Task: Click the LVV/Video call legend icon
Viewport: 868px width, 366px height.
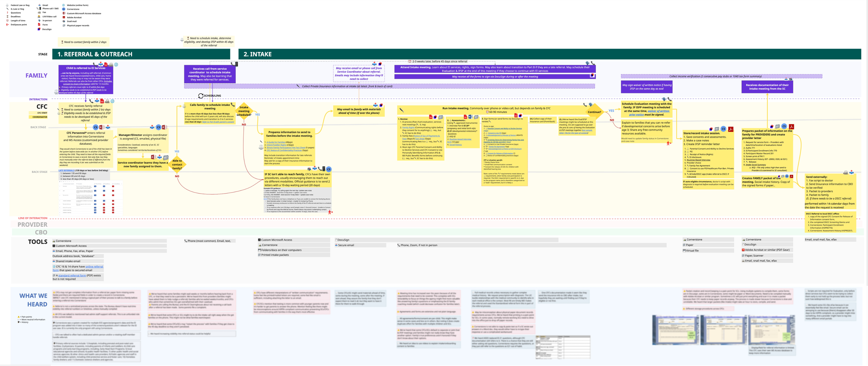Action: click(39, 17)
